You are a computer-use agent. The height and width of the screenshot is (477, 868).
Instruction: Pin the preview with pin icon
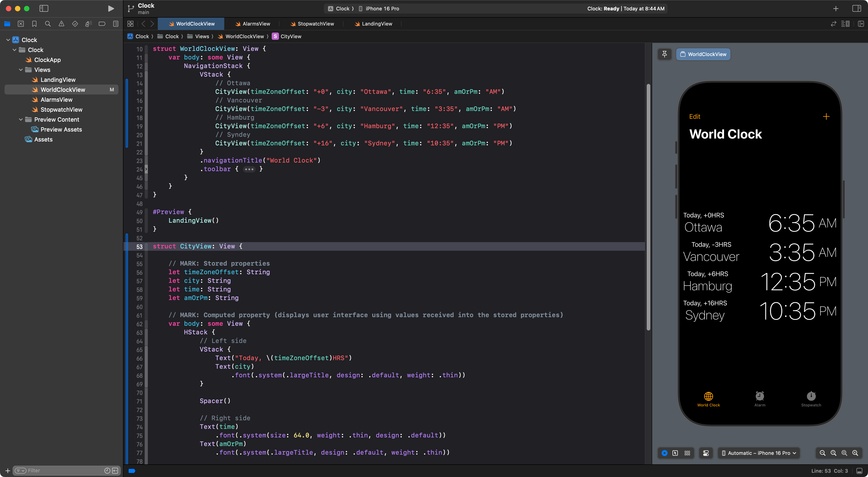[x=665, y=54]
